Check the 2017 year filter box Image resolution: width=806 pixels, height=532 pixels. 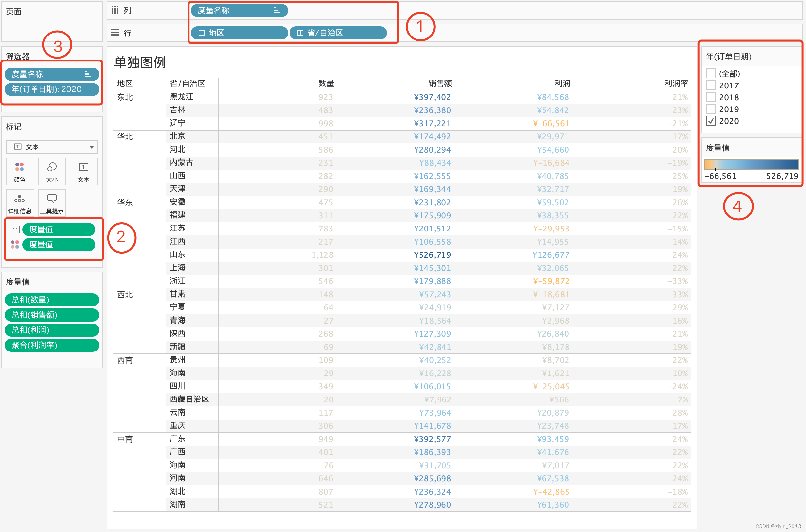[x=711, y=85]
